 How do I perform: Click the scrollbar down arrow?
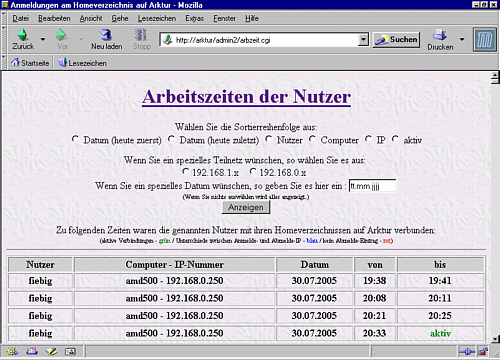point(495,339)
